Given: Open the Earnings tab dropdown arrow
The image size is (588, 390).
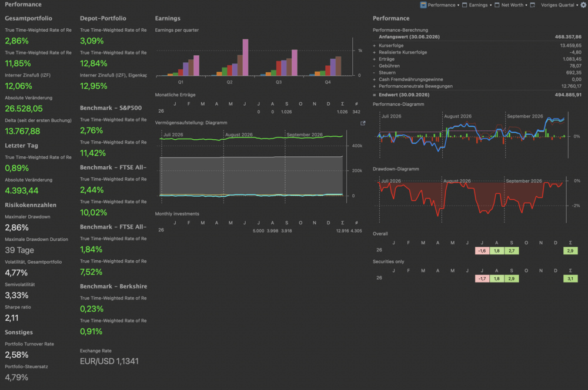Looking at the screenshot, I should coord(490,5).
